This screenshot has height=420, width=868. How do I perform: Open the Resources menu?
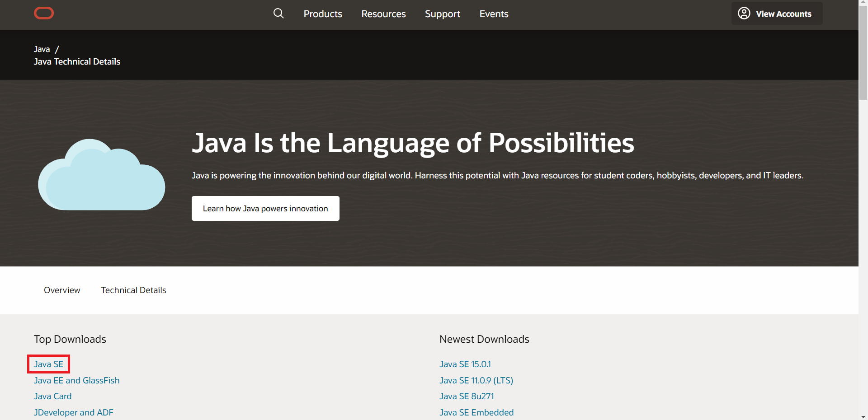pyautogui.click(x=383, y=14)
